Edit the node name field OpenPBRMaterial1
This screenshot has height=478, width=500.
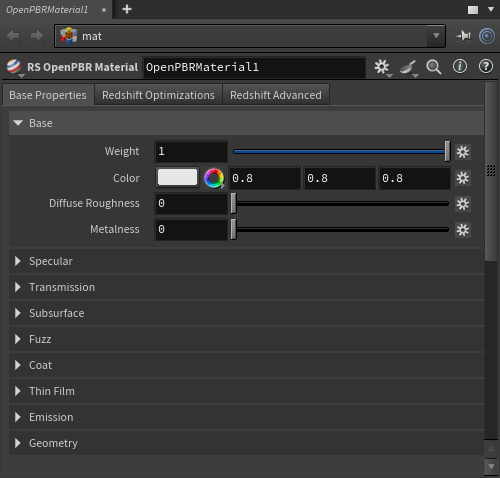pyautogui.click(x=254, y=67)
